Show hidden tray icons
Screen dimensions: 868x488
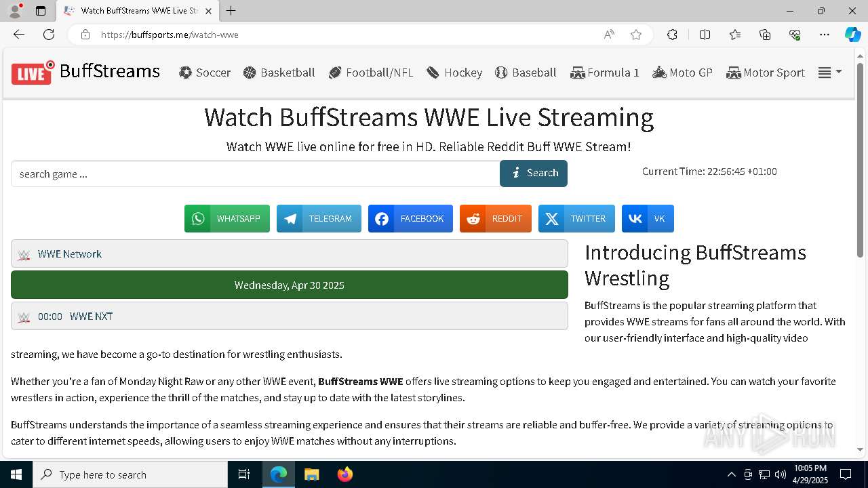pyautogui.click(x=731, y=474)
